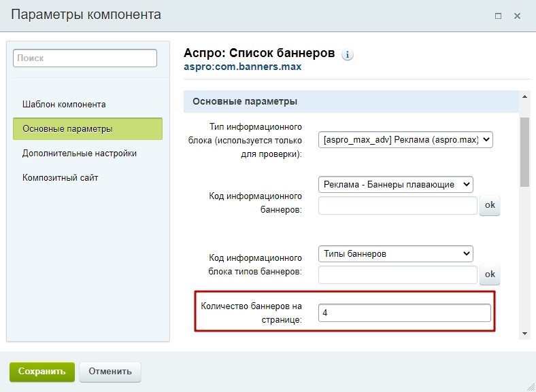Click the vertical scrollbar thumb
Image resolution: width=536 pixels, height=392 pixels.
click(524, 152)
